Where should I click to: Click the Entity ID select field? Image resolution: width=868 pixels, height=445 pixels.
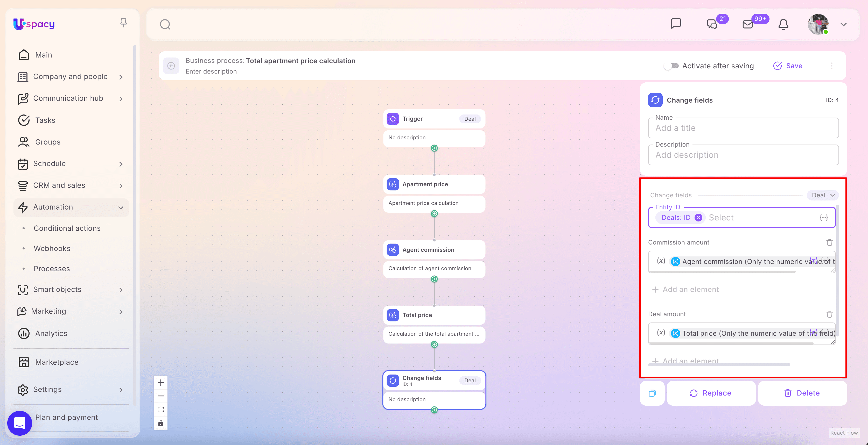pos(742,218)
